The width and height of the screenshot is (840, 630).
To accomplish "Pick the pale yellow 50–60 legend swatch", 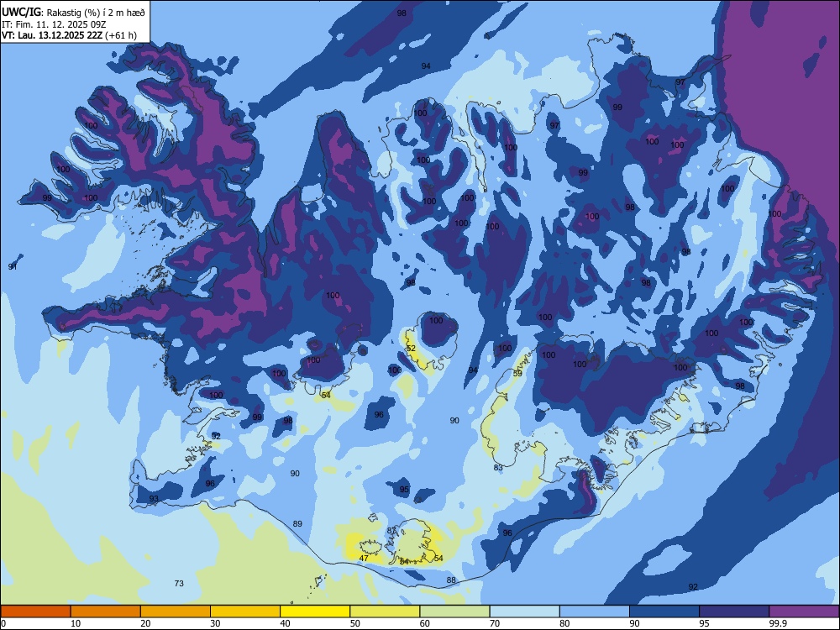I will click(385, 612).
